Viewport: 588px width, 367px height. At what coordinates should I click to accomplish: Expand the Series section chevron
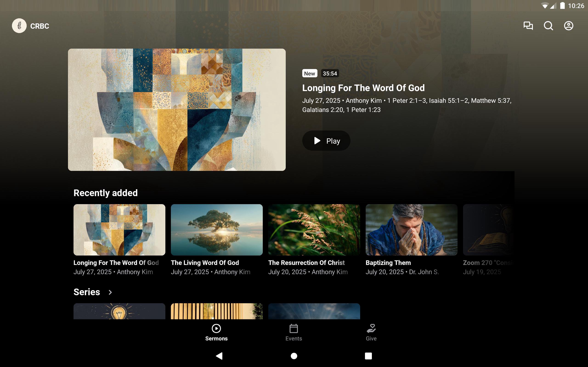point(110,292)
